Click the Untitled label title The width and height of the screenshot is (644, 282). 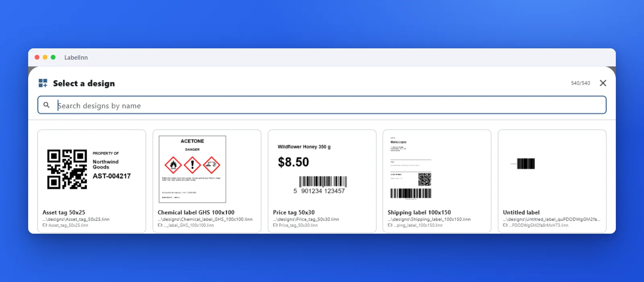click(521, 212)
